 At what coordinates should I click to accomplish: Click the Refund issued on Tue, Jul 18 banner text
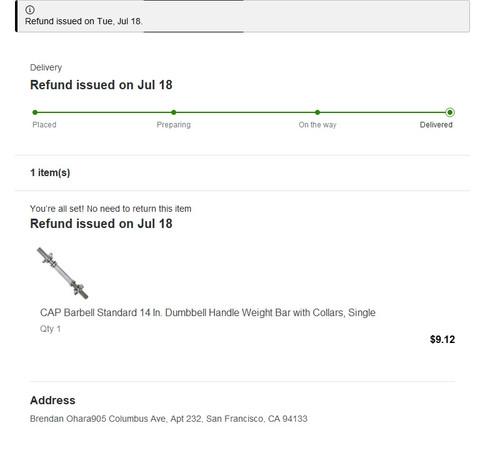pos(84,21)
